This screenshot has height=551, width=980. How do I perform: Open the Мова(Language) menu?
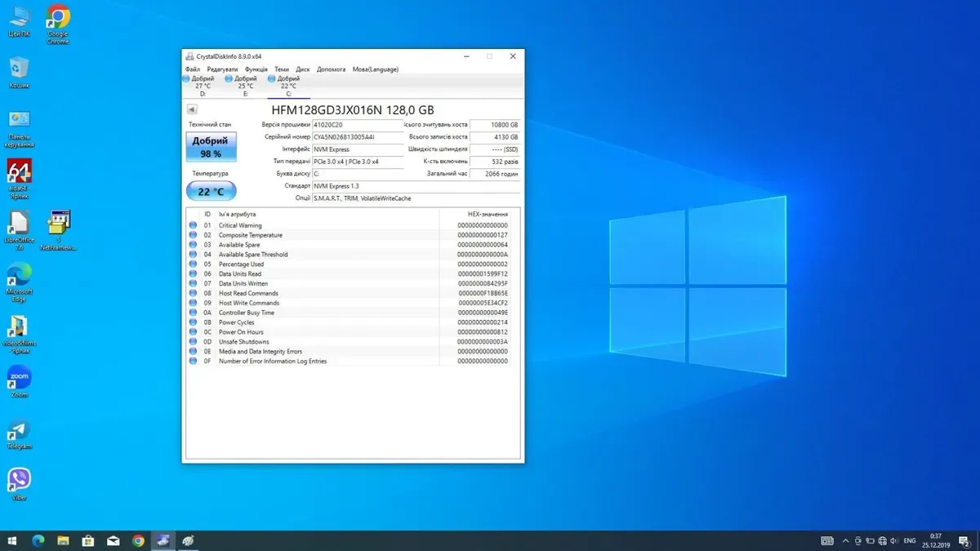[x=376, y=69]
